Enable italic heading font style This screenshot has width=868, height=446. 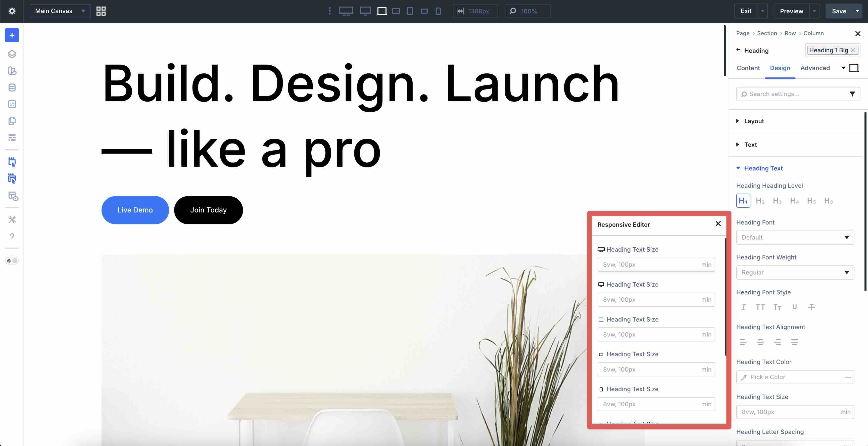pyautogui.click(x=743, y=307)
